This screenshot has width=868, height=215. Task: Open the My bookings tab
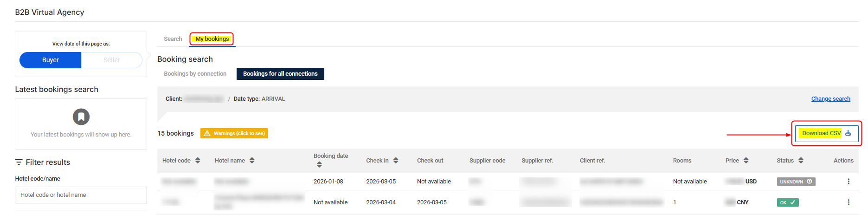pos(212,39)
